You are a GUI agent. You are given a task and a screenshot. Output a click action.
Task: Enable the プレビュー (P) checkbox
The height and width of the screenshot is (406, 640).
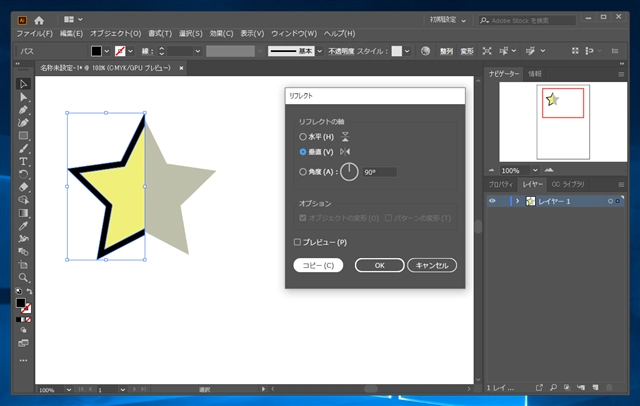[x=298, y=242]
